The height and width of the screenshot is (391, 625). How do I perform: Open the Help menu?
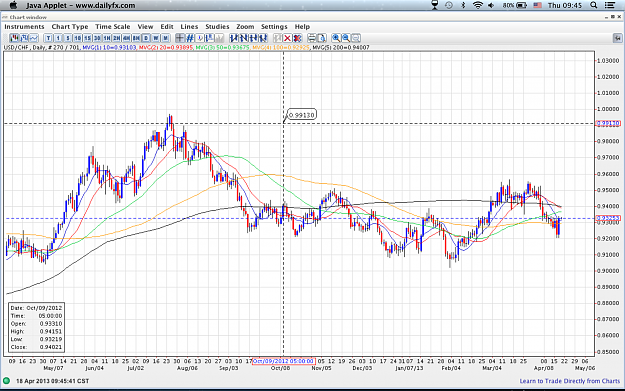(302, 26)
